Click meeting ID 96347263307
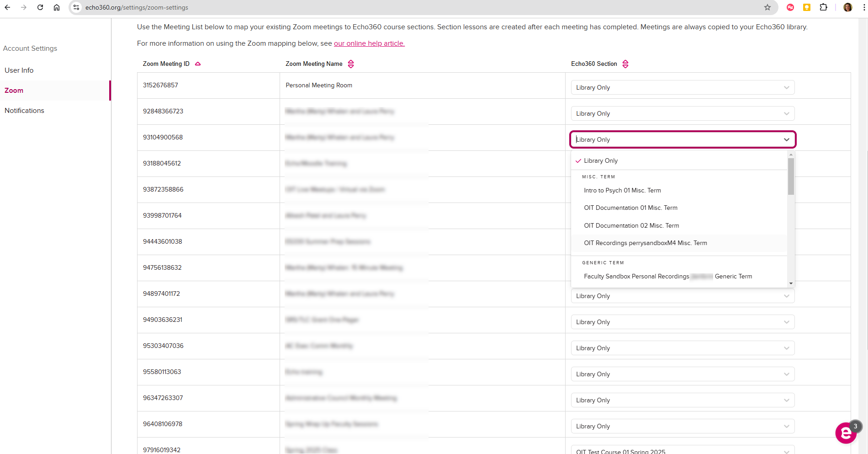Image resolution: width=868 pixels, height=454 pixels. click(163, 398)
